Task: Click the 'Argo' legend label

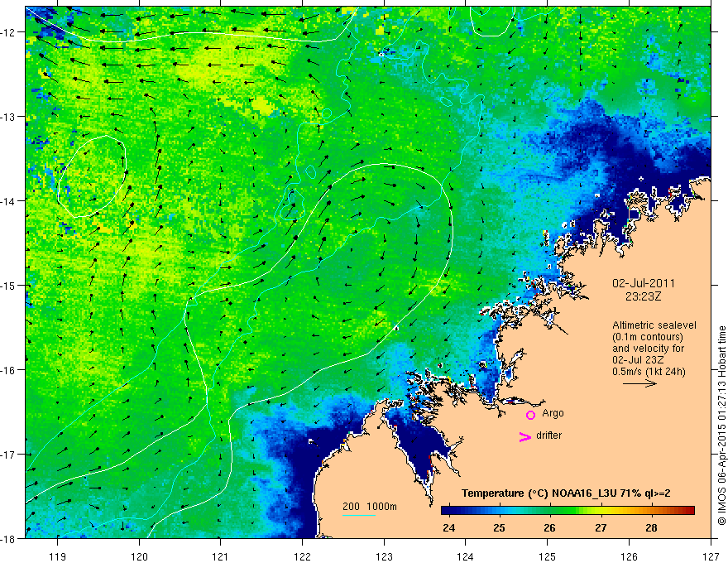Action: (553, 413)
